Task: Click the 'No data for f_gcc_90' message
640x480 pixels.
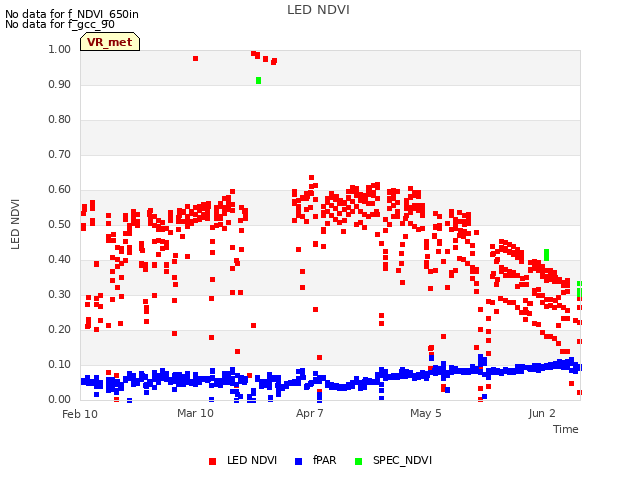Action: [x=60, y=24]
